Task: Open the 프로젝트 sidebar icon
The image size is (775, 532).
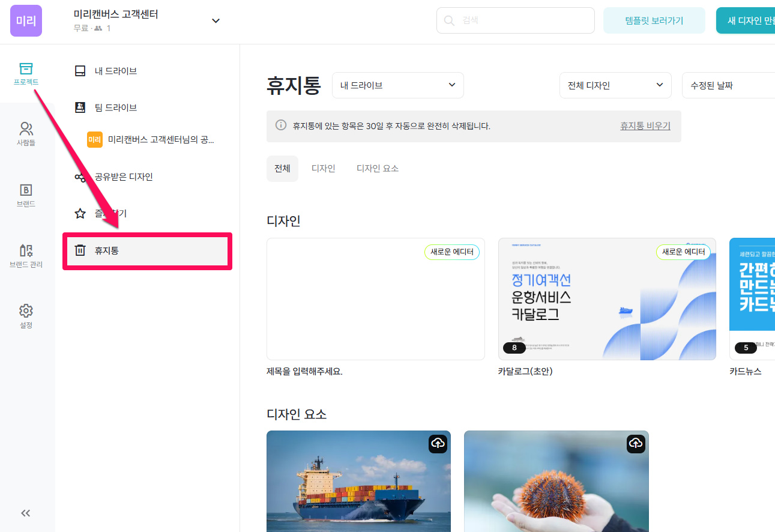Action: pyautogui.click(x=26, y=73)
